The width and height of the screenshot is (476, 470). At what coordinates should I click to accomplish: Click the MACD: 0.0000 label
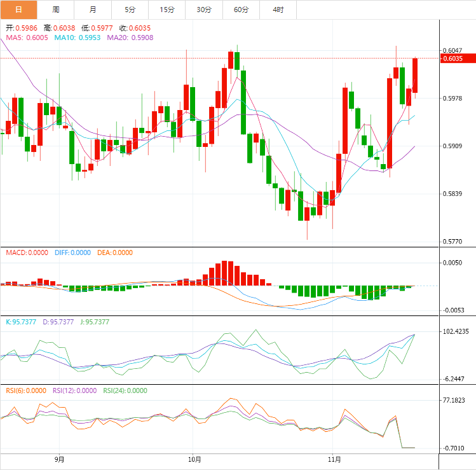(x=27, y=252)
